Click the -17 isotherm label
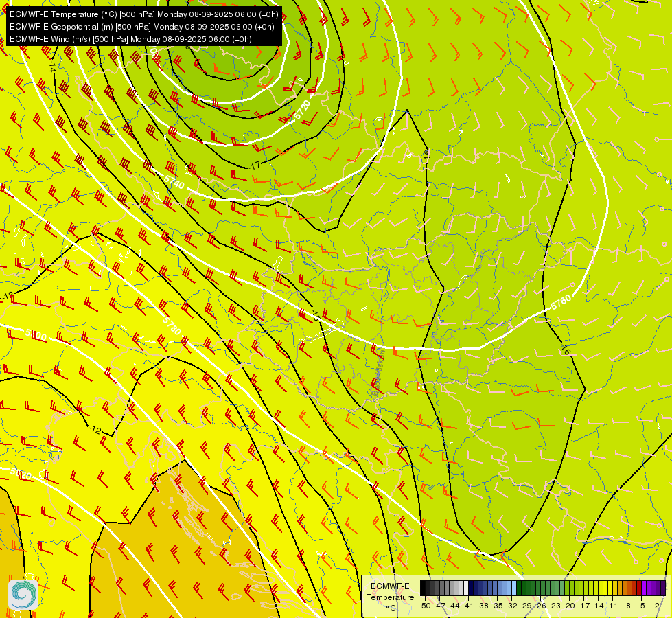672x618 pixels. [255, 165]
